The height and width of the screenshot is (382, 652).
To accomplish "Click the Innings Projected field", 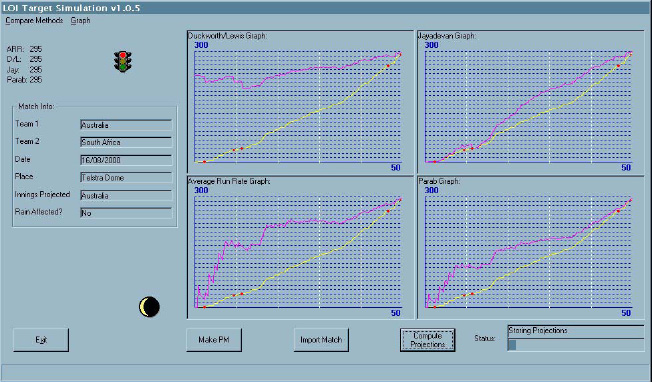I will pos(126,195).
